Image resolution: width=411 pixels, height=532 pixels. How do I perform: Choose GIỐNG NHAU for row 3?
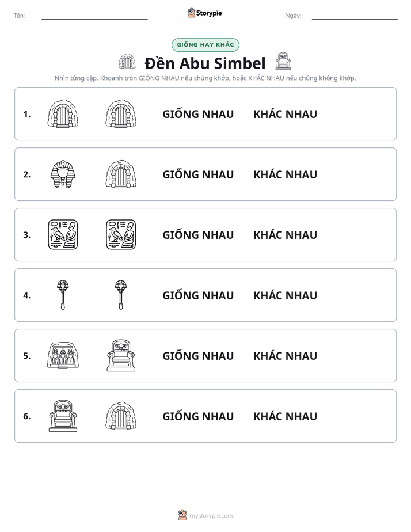coord(198,235)
